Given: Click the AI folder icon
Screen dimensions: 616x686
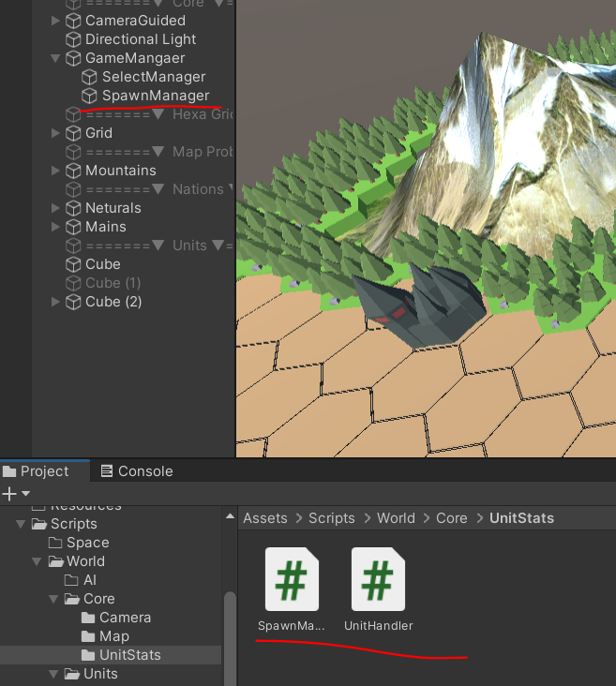Looking at the screenshot, I should 71,580.
